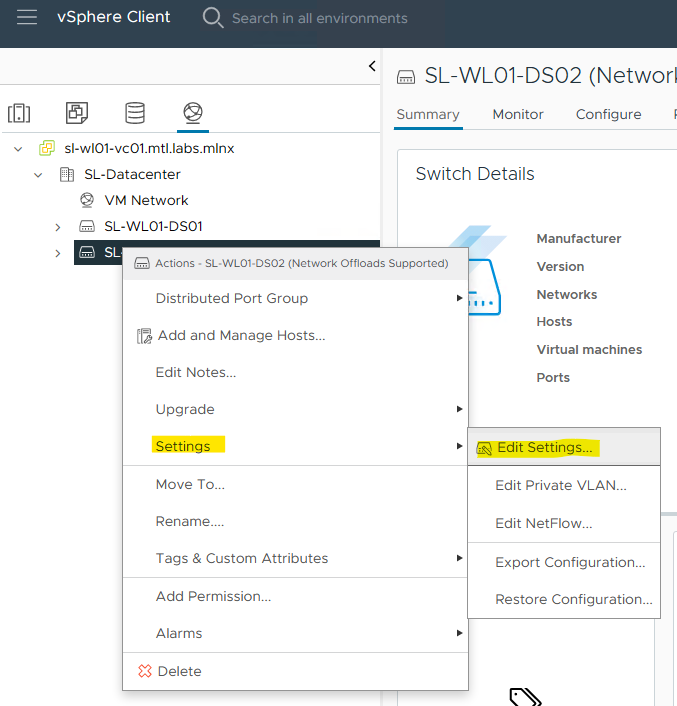Open the Alarms submenu
Viewport: 677px width, 706px height.
pos(295,634)
